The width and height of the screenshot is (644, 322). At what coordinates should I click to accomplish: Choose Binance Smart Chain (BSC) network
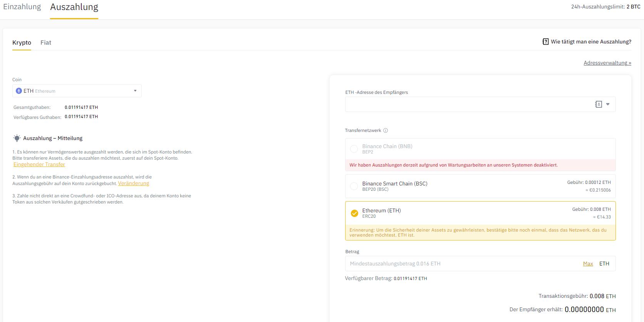click(480, 186)
